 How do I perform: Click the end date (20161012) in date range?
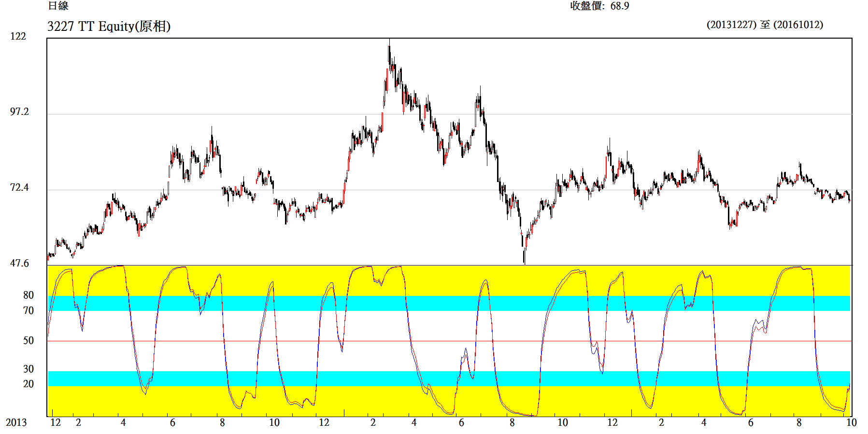(x=798, y=25)
